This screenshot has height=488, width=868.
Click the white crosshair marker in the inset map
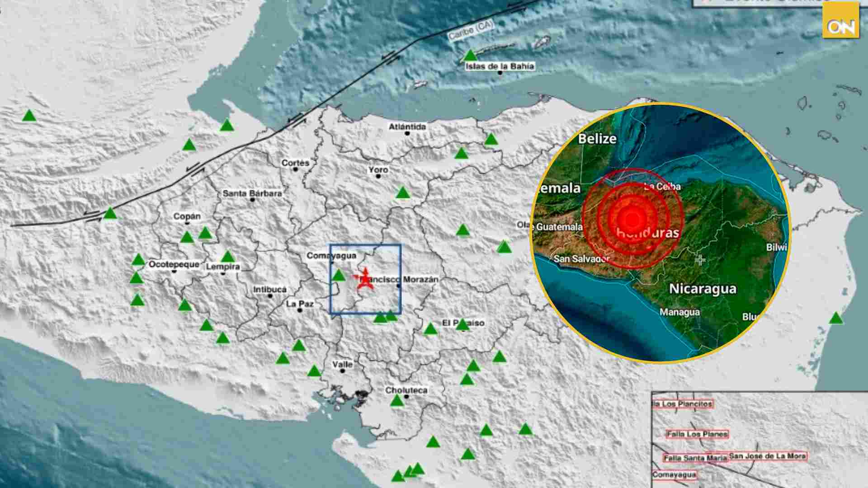pos(700,260)
